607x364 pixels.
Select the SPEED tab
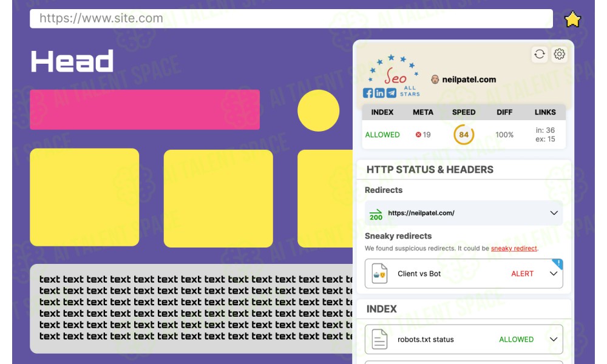[x=464, y=112]
